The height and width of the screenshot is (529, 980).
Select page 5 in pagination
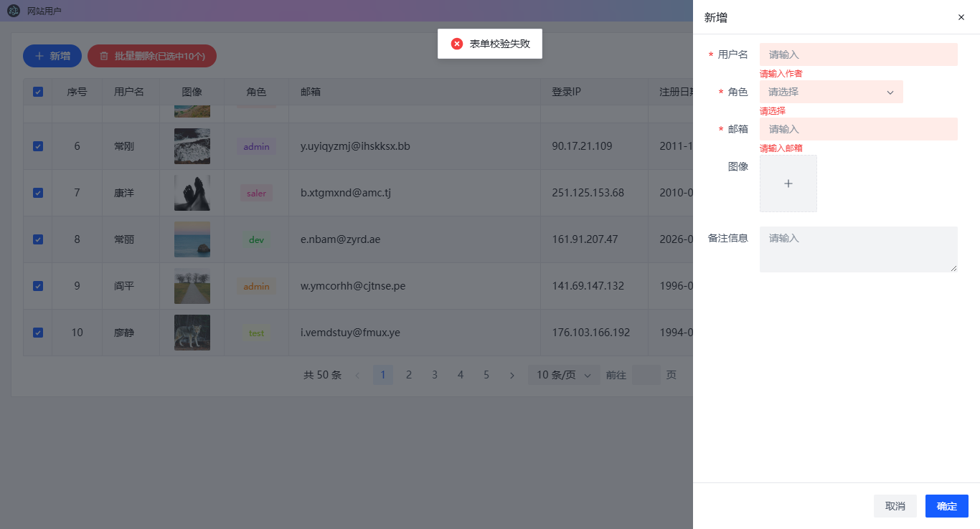(486, 375)
